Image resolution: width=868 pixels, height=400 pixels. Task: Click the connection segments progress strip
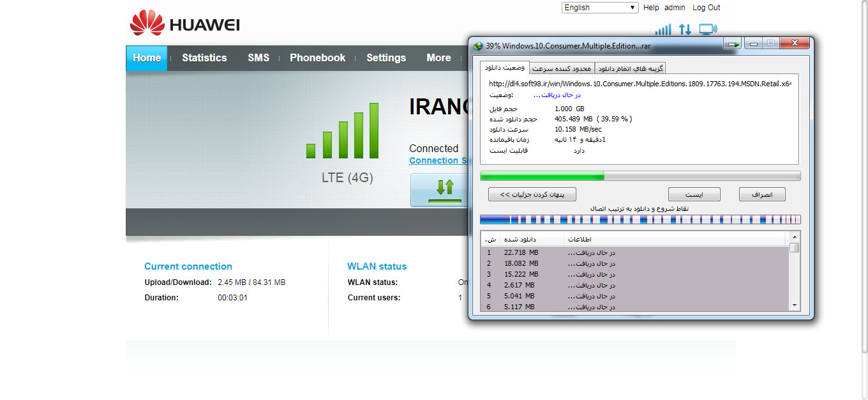tap(640, 219)
